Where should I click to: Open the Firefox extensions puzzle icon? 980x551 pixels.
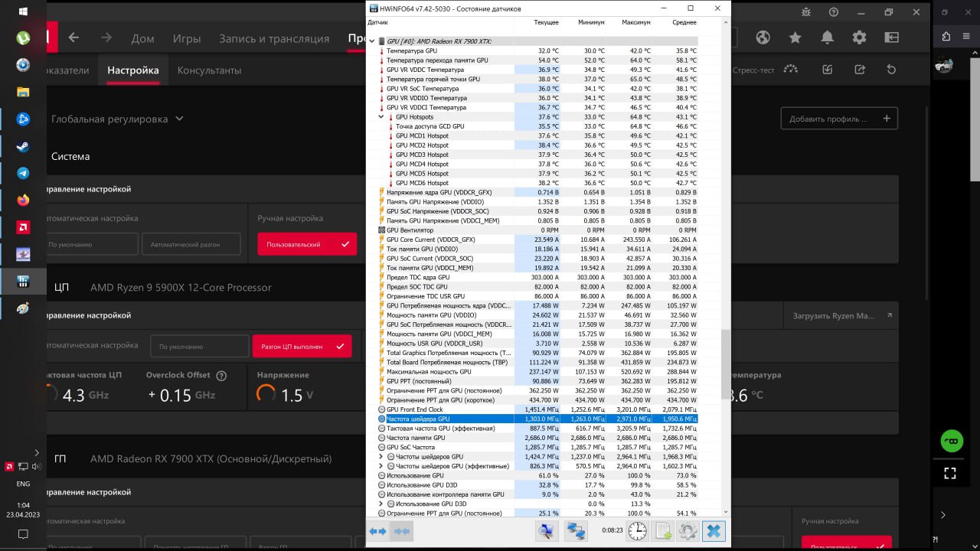(946, 37)
